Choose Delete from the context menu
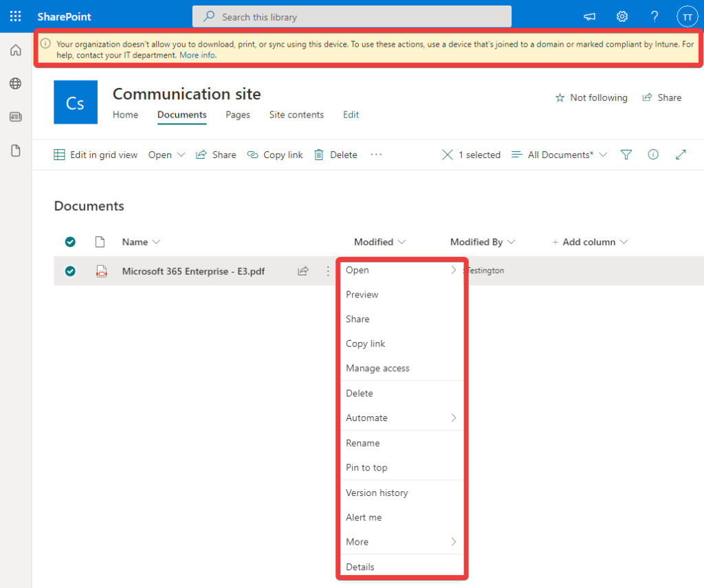The height and width of the screenshot is (588, 704). click(401, 394)
